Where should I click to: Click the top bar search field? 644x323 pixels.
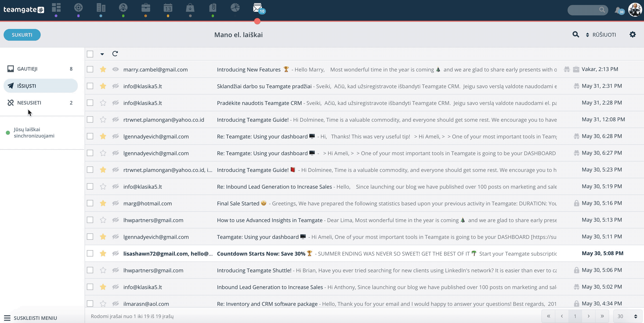click(x=588, y=10)
